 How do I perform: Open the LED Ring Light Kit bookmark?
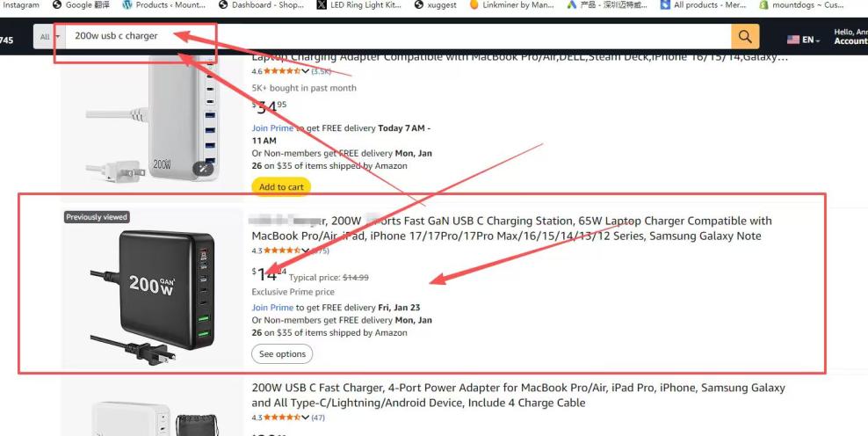360,5
